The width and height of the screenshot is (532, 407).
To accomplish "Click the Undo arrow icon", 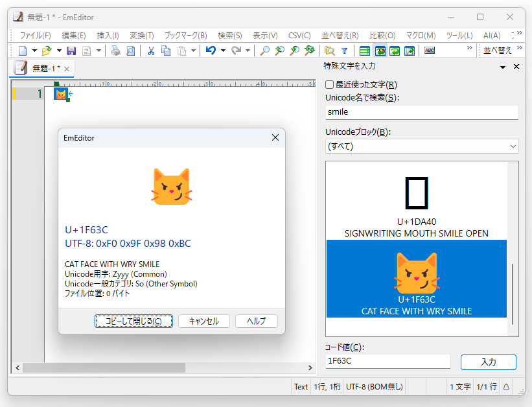I will [211, 51].
